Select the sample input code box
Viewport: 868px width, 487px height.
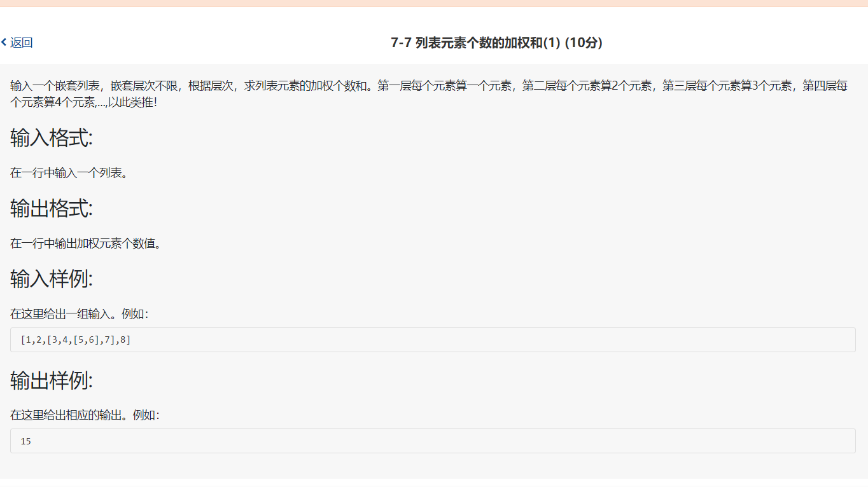coord(433,340)
